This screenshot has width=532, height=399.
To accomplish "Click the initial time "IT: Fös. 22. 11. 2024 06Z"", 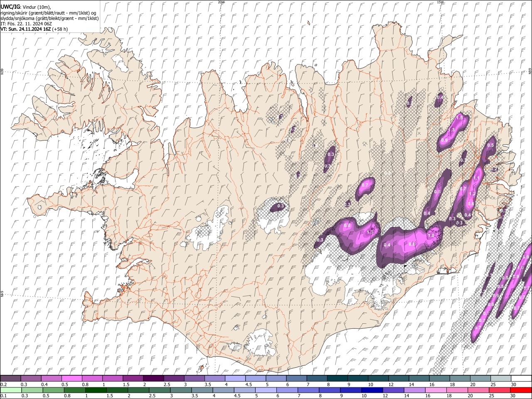I will (26, 24).
